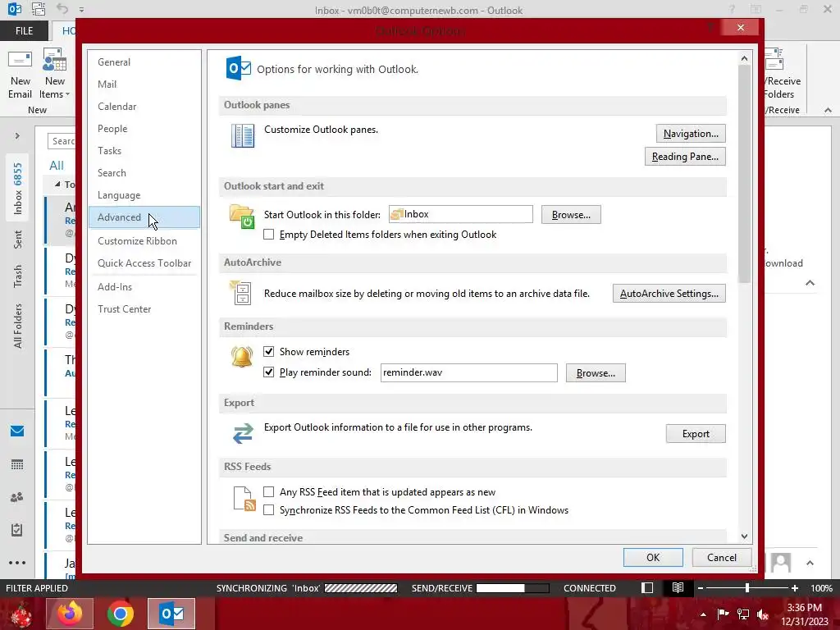Uncheck Play reminder sound checkbox
This screenshot has width=840, height=630.
click(x=269, y=372)
